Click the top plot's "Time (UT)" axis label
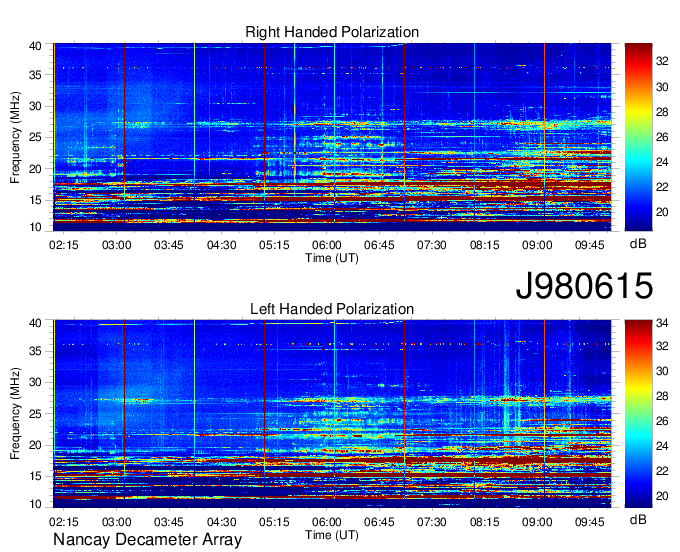 point(332,258)
